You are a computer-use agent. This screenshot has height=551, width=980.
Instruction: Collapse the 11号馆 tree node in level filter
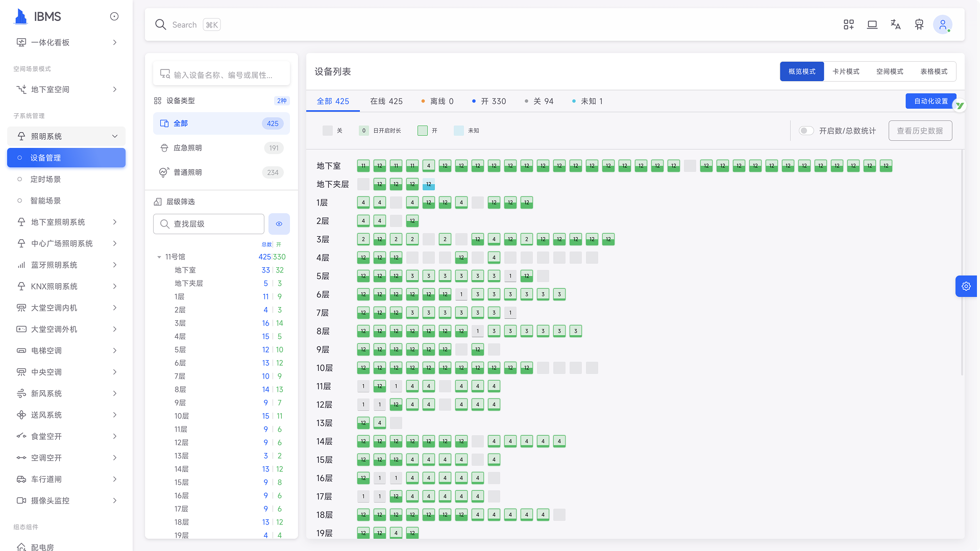[x=159, y=257]
